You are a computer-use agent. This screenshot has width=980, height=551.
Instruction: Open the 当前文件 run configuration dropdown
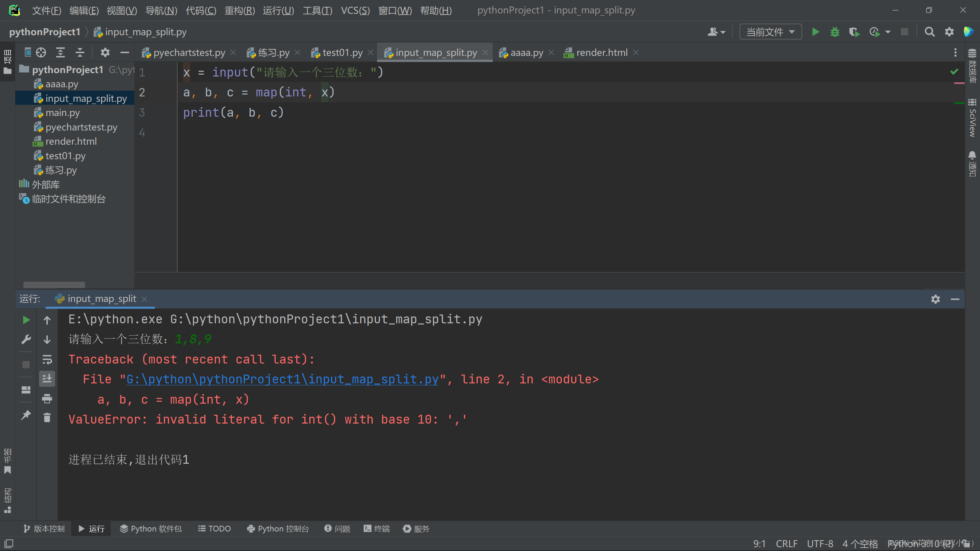pos(770,32)
